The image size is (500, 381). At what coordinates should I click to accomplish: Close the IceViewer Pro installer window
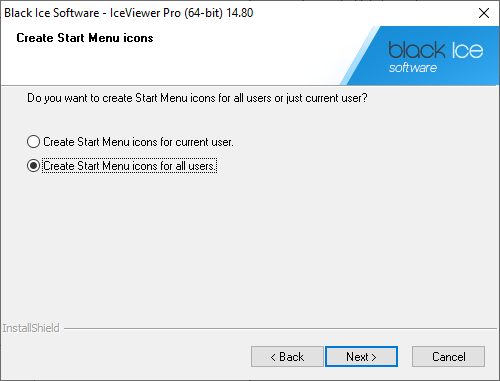click(483, 13)
